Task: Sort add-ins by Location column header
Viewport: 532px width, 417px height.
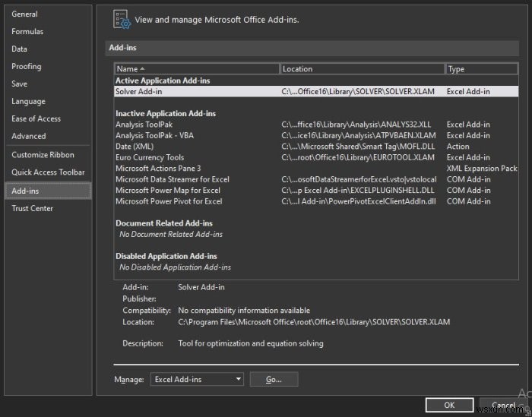Action: [362, 69]
